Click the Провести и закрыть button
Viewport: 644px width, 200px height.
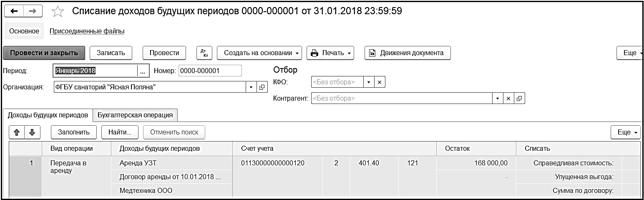pyautogui.click(x=44, y=53)
